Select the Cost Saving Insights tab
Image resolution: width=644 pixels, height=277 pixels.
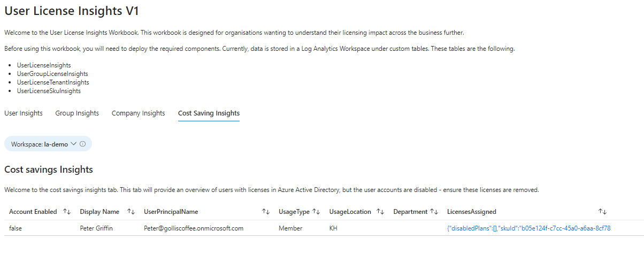tap(209, 113)
